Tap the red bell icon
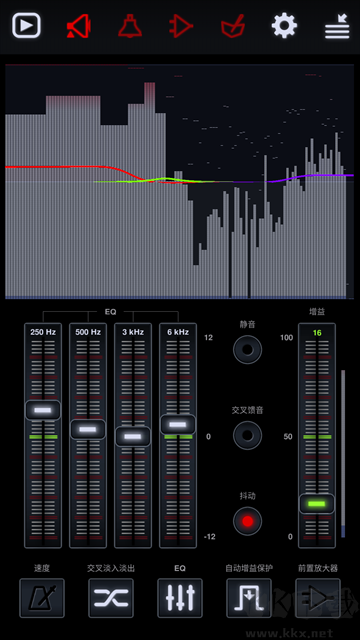The height and width of the screenshot is (640, 360). tap(130, 26)
